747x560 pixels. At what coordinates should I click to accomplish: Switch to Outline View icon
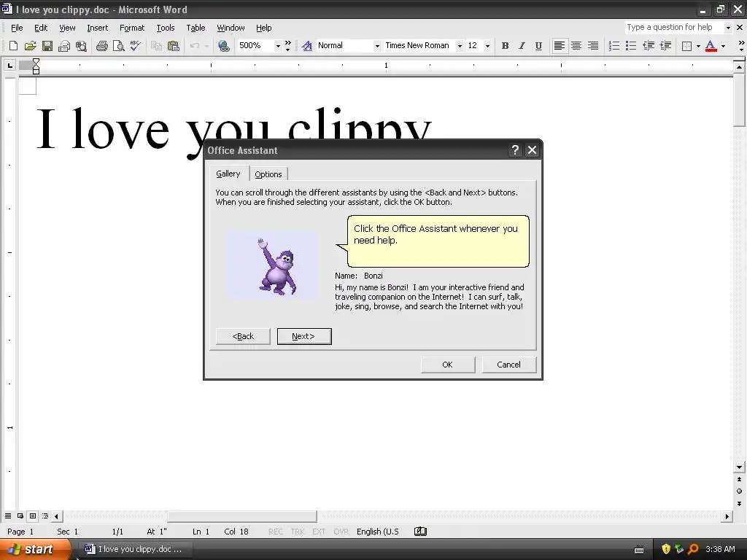pyautogui.click(x=45, y=516)
